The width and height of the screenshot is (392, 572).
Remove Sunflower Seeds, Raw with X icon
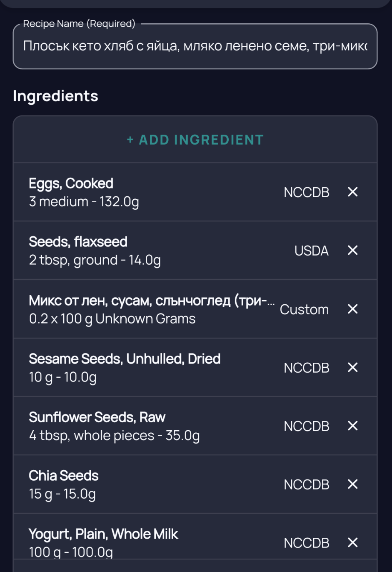(x=352, y=426)
